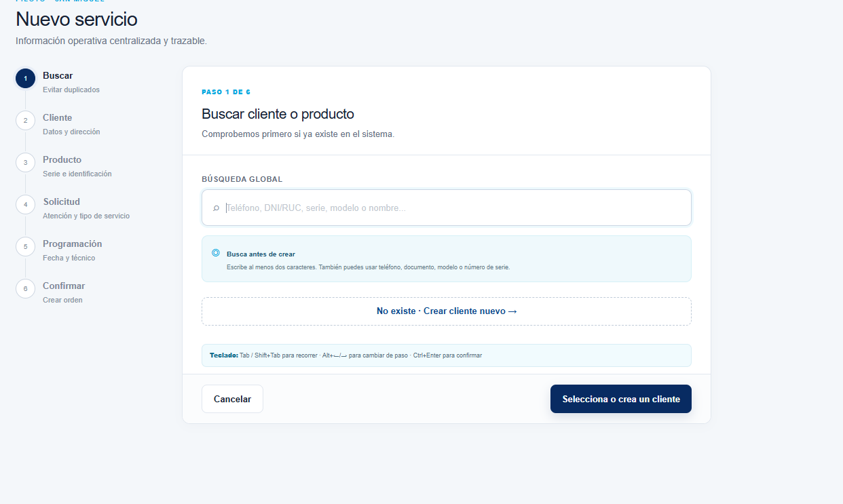
Task: Click "Información operativa centralizada y trazable" text
Action: (x=111, y=41)
